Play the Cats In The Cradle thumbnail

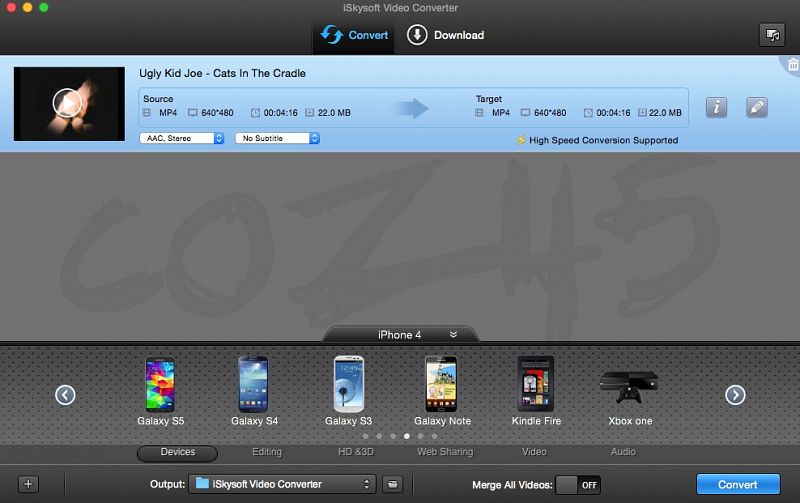[x=66, y=102]
